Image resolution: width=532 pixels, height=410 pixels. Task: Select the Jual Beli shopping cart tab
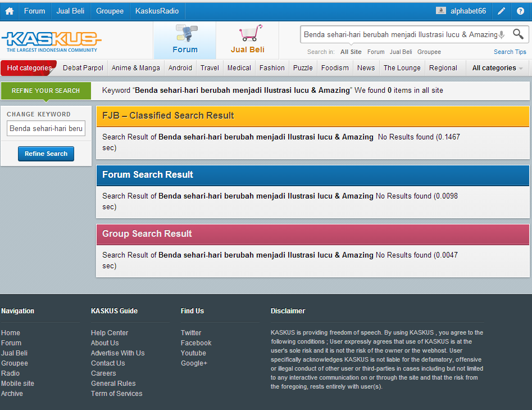point(248,40)
